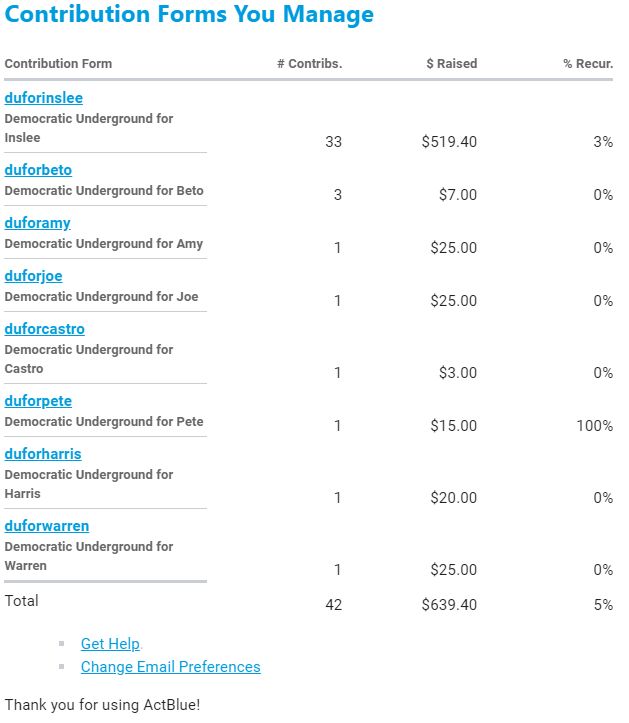Click the 100% recurring value for Pete
Viewport: 629px width, 723px height.
pyautogui.click(x=594, y=426)
